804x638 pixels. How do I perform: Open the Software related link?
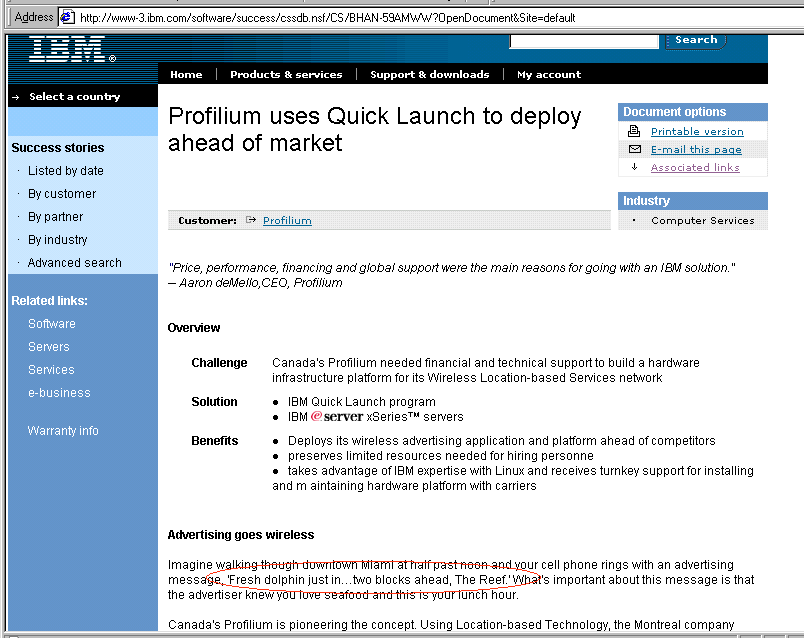click(52, 324)
